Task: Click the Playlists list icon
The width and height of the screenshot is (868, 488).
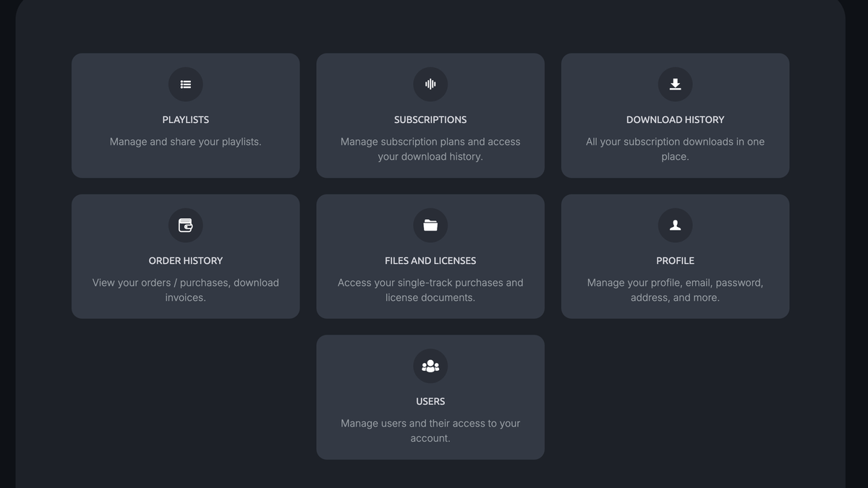Action: [x=186, y=85]
